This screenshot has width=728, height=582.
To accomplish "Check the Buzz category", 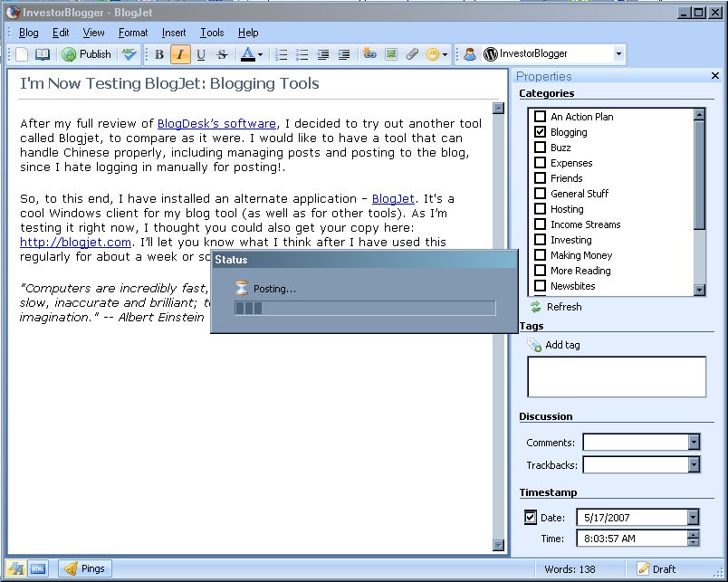I will pyautogui.click(x=540, y=148).
